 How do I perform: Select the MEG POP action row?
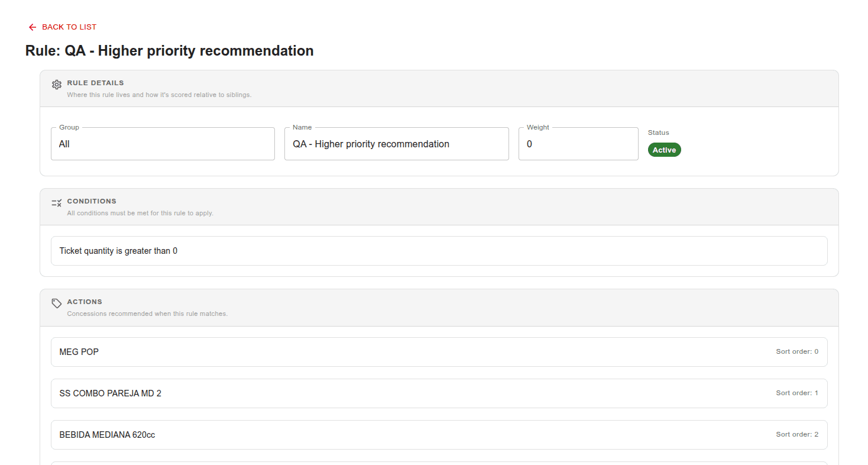pyautogui.click(x=439, y=352)
